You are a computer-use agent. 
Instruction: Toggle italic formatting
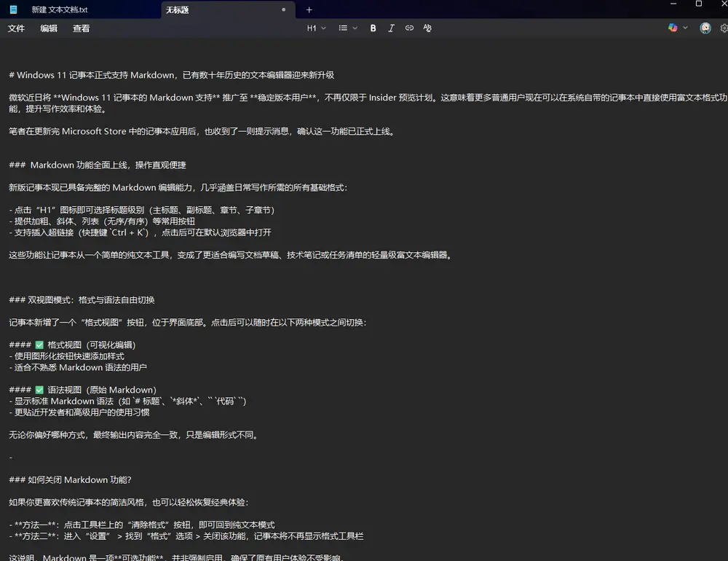(391, 28)
